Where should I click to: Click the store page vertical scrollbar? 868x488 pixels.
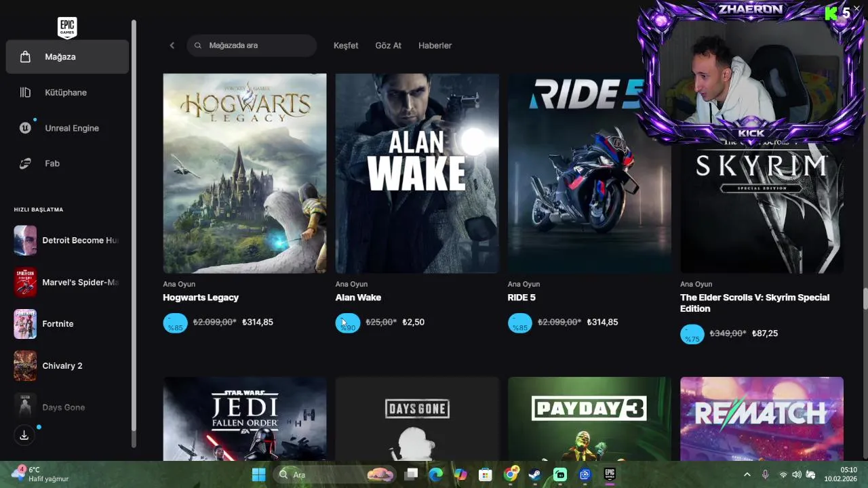tap(865, 298)
